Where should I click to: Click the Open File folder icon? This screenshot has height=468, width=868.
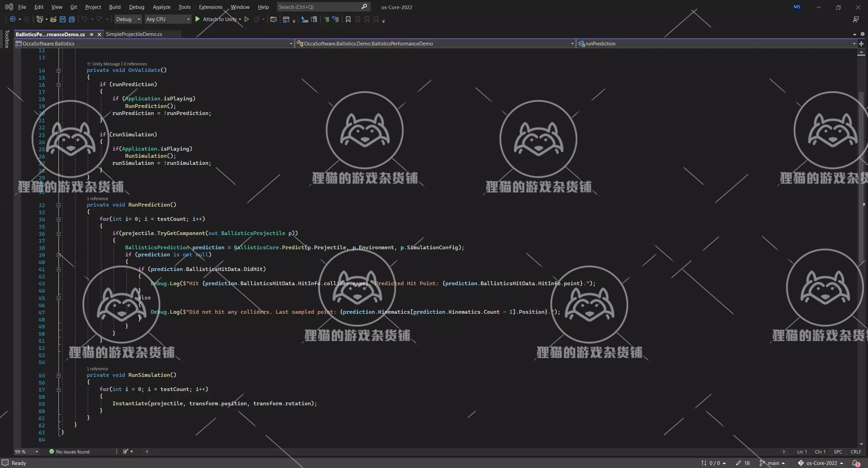[x=53, y=19]
